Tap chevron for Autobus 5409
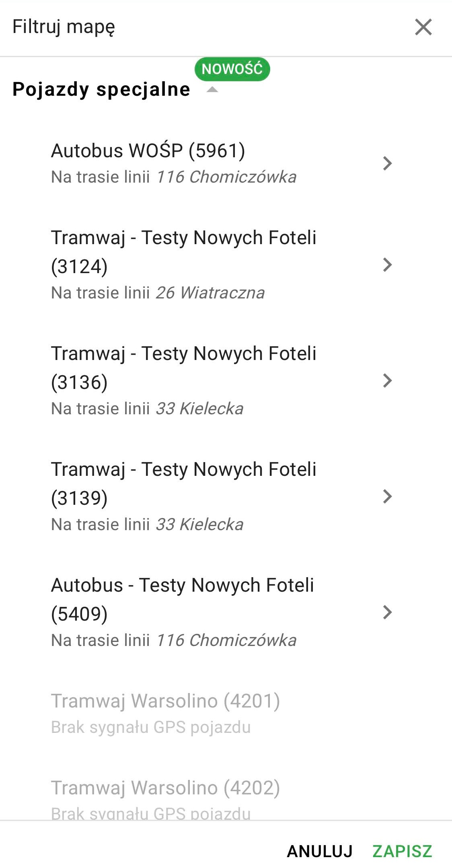The height and width of the screenshot is (868, 452). (387, 612)
